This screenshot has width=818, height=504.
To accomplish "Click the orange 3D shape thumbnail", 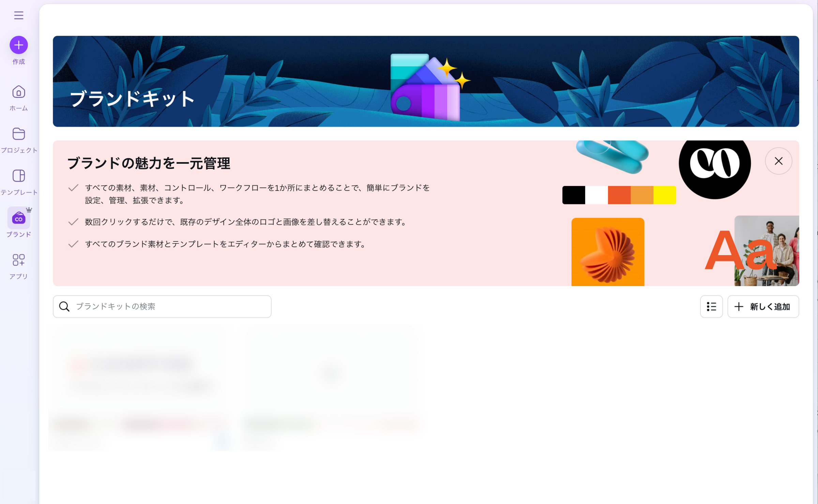I will [x=608, y=252].
